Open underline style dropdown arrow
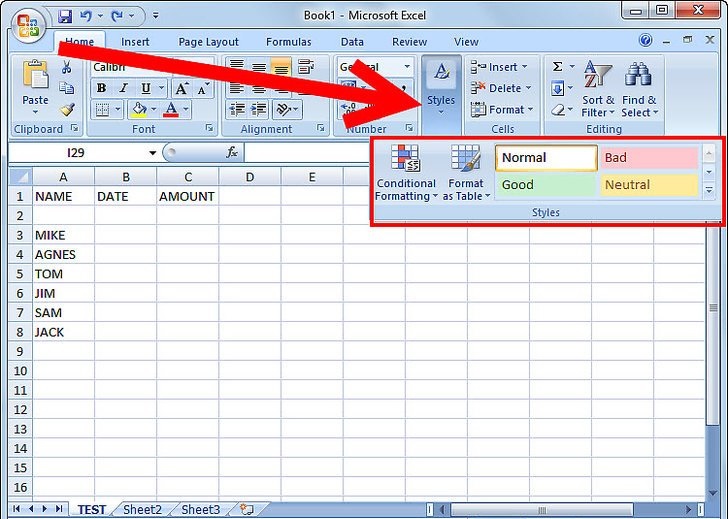 pos(162,88)
